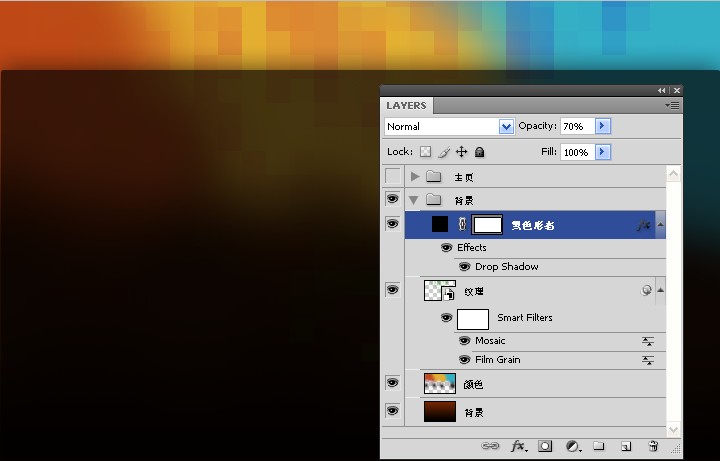Toggle Effects visibility eye
This screenshot has height=461, width=720.
tap(446, 248)
